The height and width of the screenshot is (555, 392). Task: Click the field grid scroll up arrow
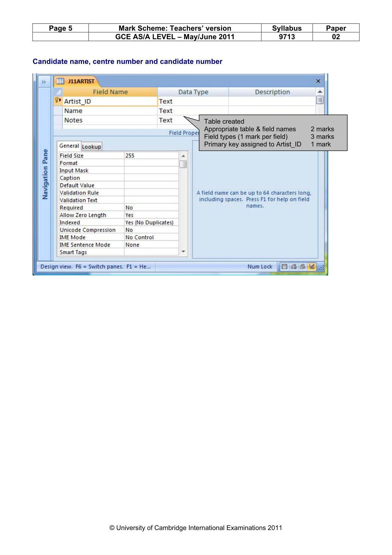click(320, 92)
